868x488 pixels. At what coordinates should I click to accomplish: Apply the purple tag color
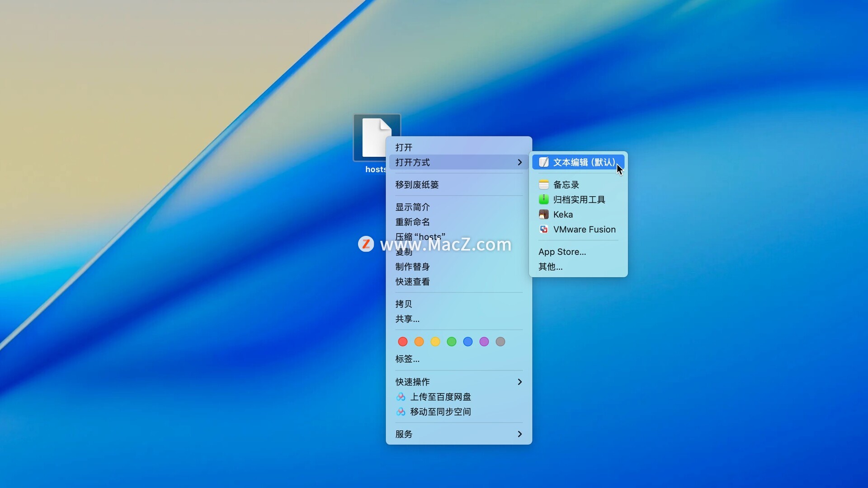click(x=484, y=342)
